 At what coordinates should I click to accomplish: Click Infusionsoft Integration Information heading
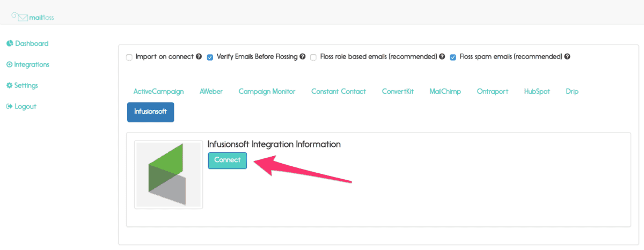tap(274, 144)
